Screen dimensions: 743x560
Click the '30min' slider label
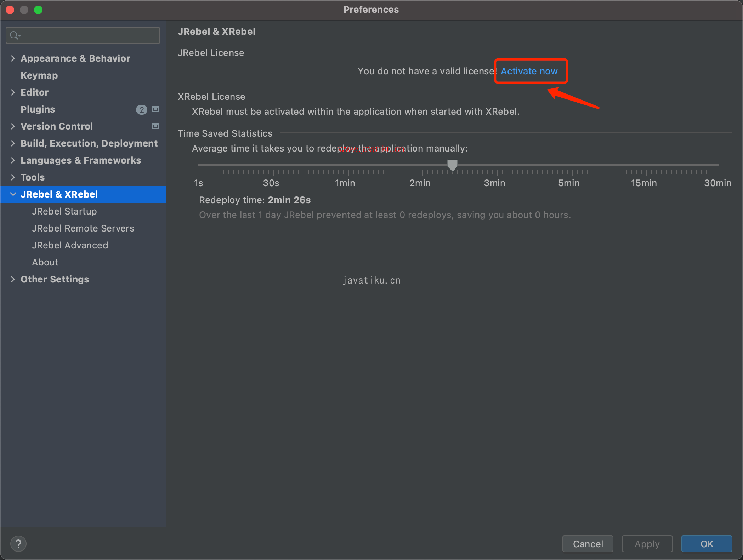coord(718,183)
